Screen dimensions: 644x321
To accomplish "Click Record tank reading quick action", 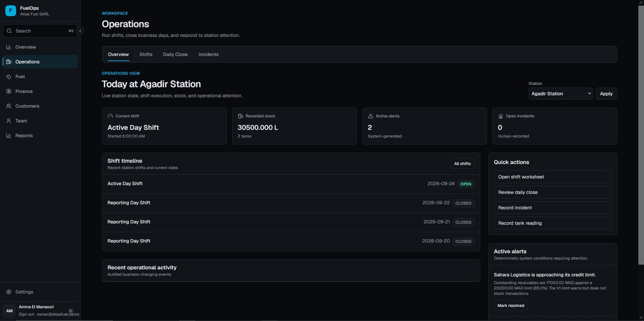I will coord(552,223).
